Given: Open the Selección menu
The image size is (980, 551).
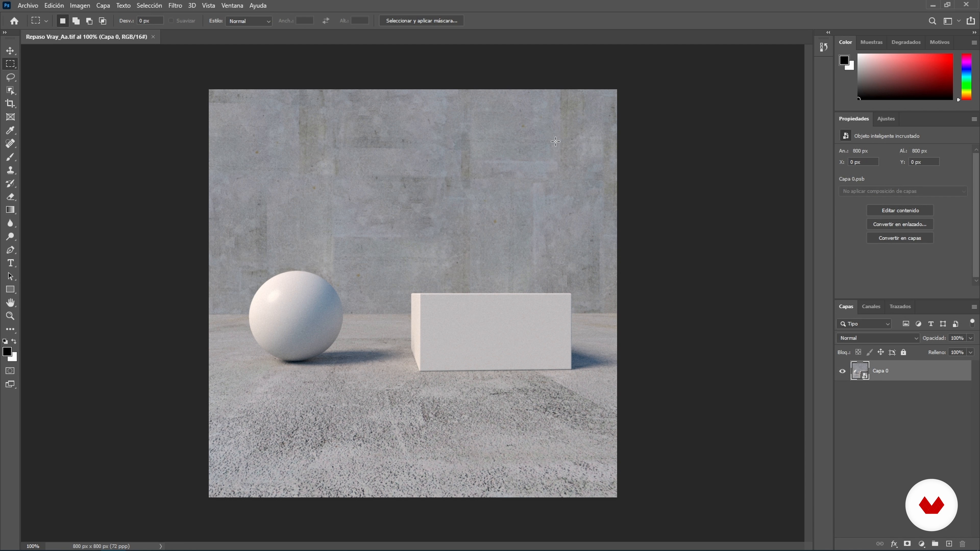Looking at the screenshot, I should pyautogui.click(x=149, y=5).
